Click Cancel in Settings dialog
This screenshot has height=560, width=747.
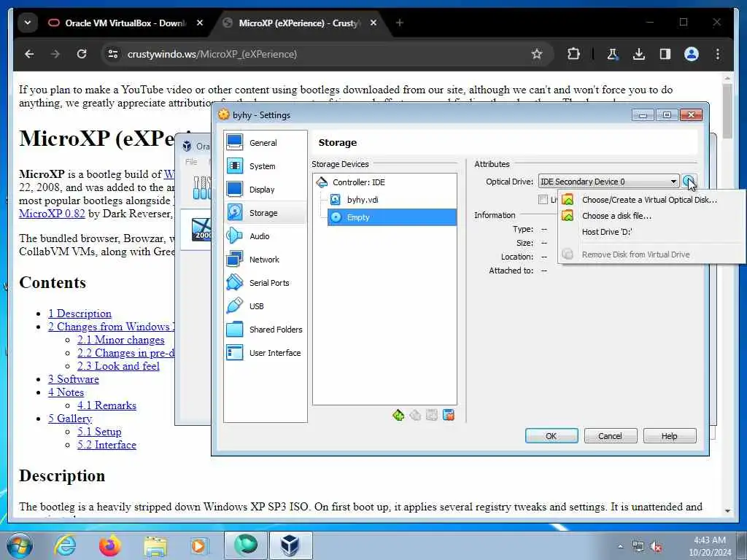(x=610, y=436)
